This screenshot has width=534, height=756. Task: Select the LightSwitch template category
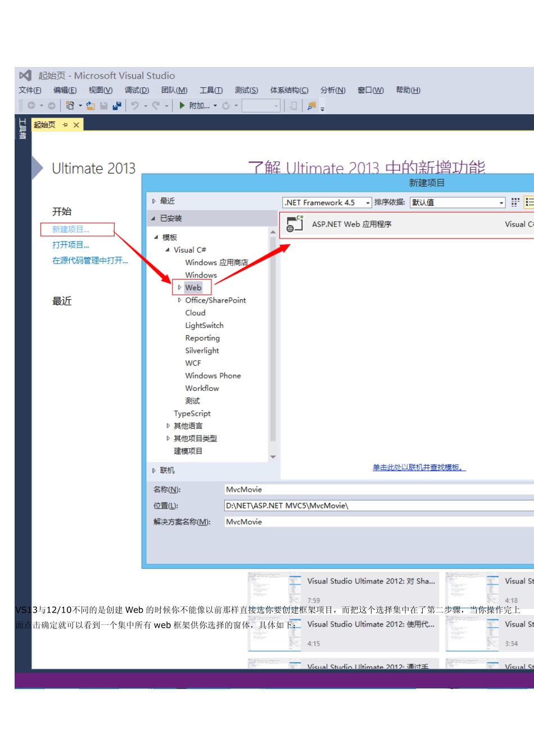click(x=205, y=325)
